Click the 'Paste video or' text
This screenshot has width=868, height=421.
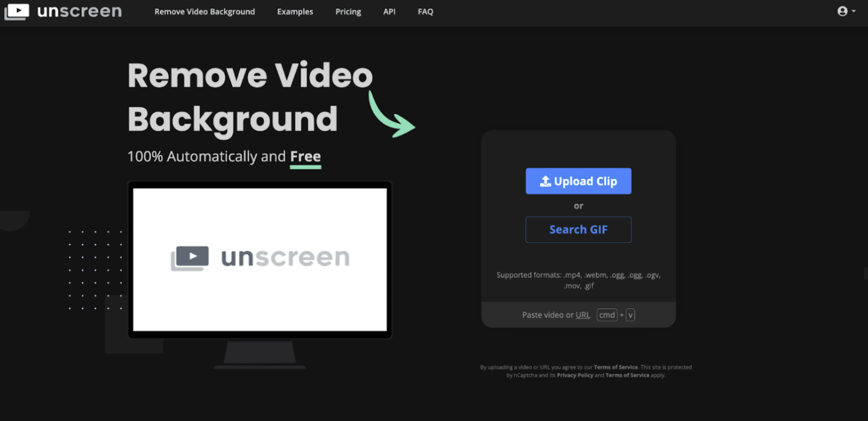coord(548,315)
